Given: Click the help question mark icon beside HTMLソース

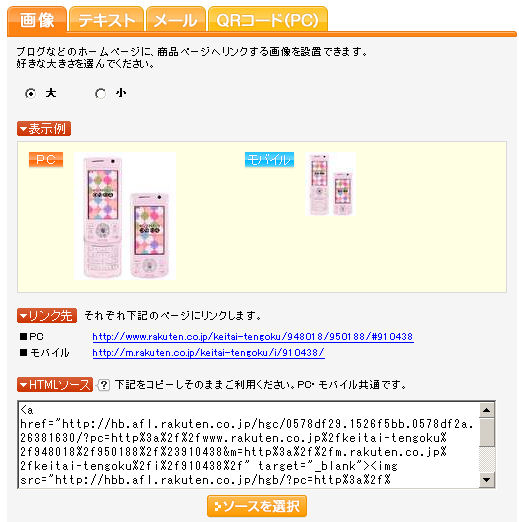Looking at the screenshot, I should [x=103, y=385].
